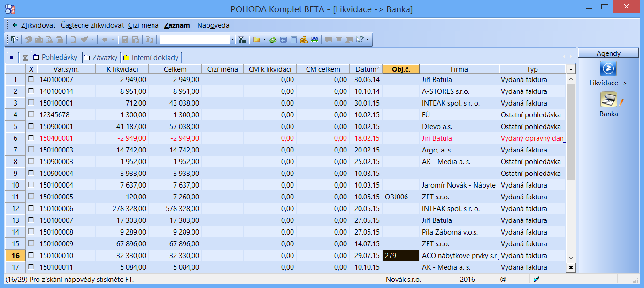Click the asterisk icon left of the tabs
Screen dimensions: 644x288
tap(12, 58)
